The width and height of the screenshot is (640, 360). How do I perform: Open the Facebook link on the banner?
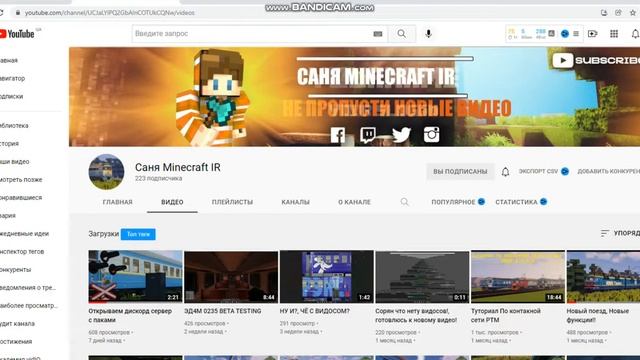(338, 135)
